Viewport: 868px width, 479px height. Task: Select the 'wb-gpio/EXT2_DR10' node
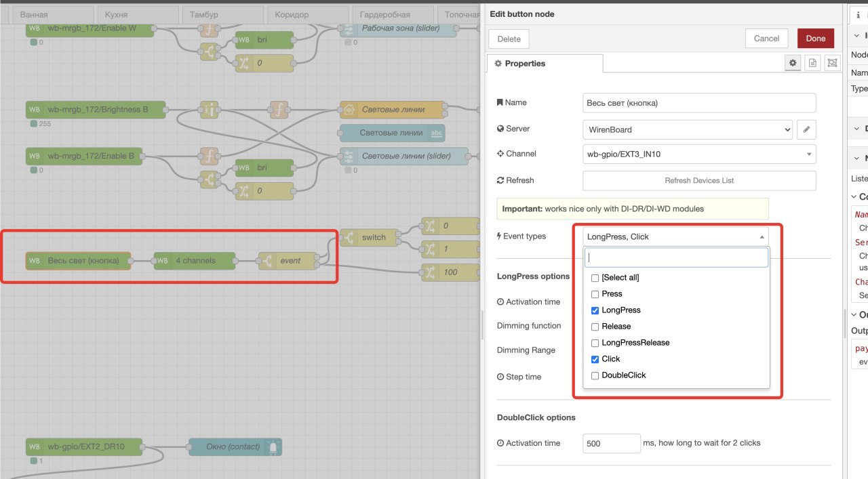(x=84, y=446)
